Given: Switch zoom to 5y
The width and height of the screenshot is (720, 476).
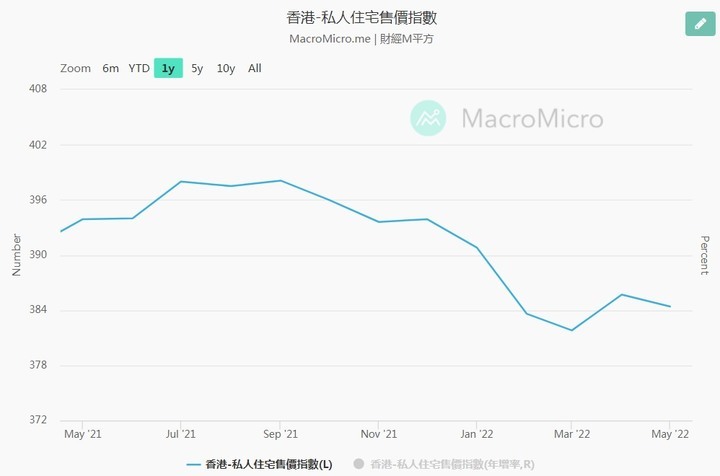Looking at the screenshot, I should tap(197, 68).
